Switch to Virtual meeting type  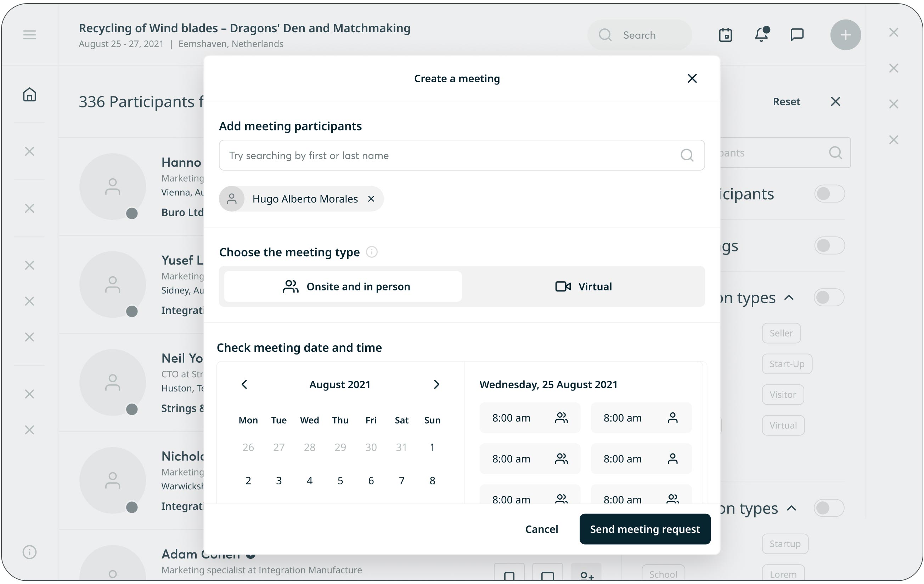tap(583, 287)
